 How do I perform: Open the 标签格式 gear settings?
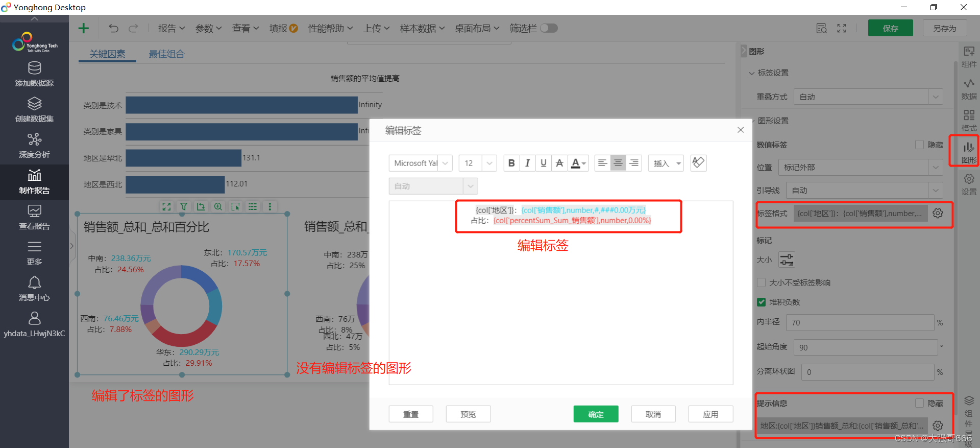(x=938, y=213)
